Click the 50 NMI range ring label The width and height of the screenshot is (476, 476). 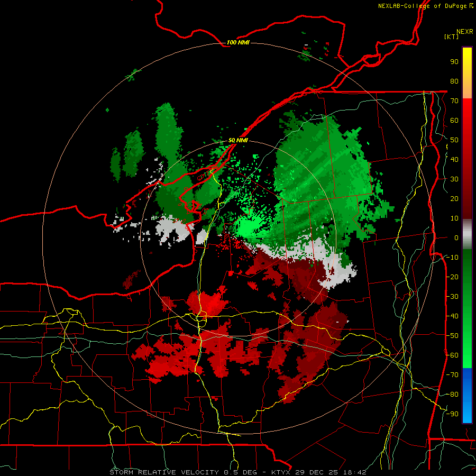coord(238,140)
